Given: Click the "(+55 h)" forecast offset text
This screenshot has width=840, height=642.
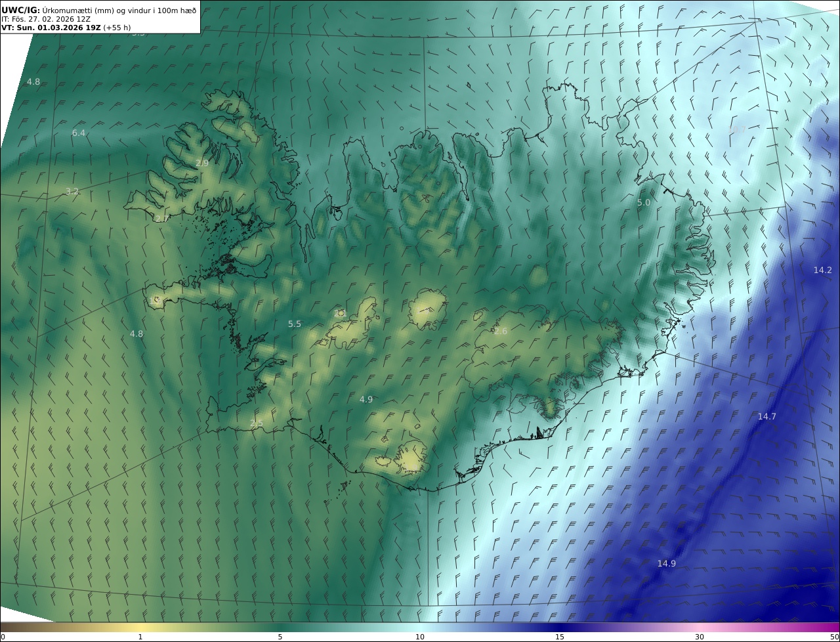Looking at the screenshot, I should (x=117, y=28).
